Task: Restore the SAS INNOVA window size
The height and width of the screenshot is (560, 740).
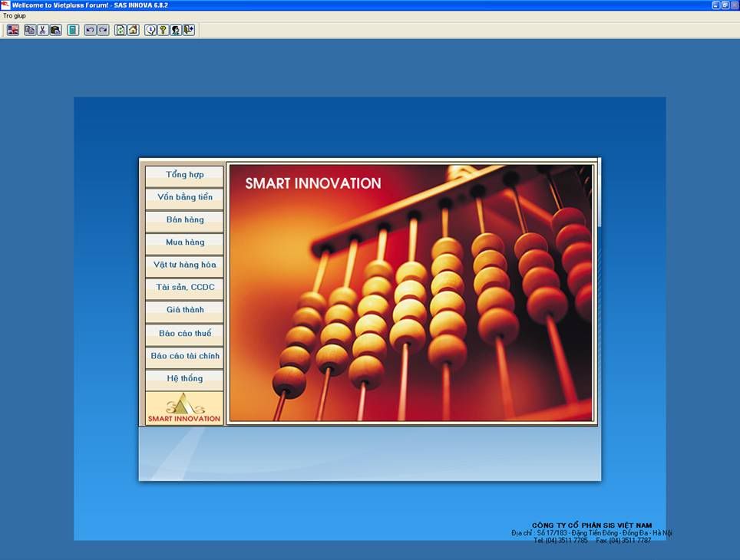Action: 725,5
